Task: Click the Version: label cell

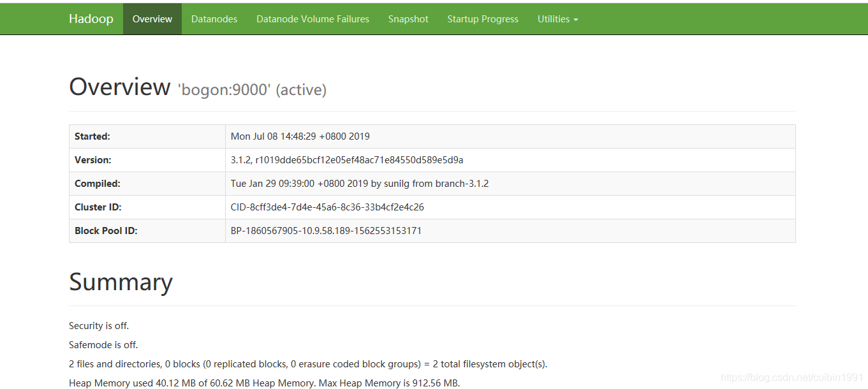Action: (147, 160)
